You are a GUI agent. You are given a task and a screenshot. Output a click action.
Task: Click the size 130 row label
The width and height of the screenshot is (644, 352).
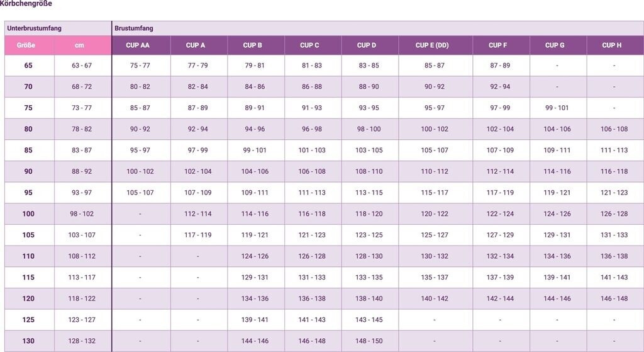(28, 341)
